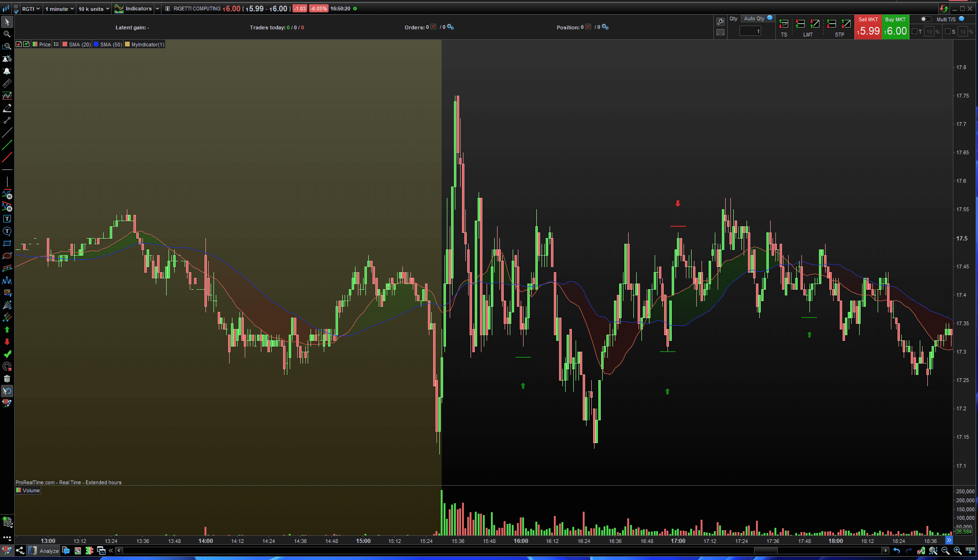Viewport: 978px width, 560px height.
Task: Click the trash delete objects icon
Action: 7,379
